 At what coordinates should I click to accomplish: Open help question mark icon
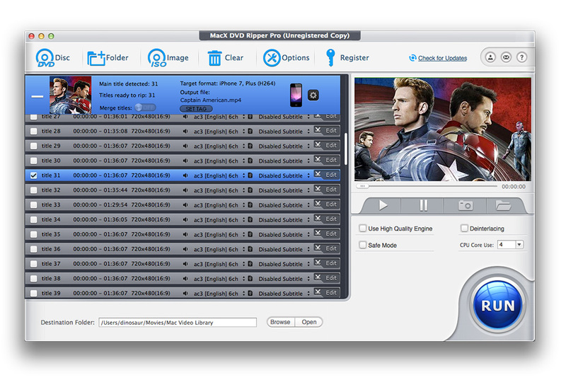coord(521,57)
